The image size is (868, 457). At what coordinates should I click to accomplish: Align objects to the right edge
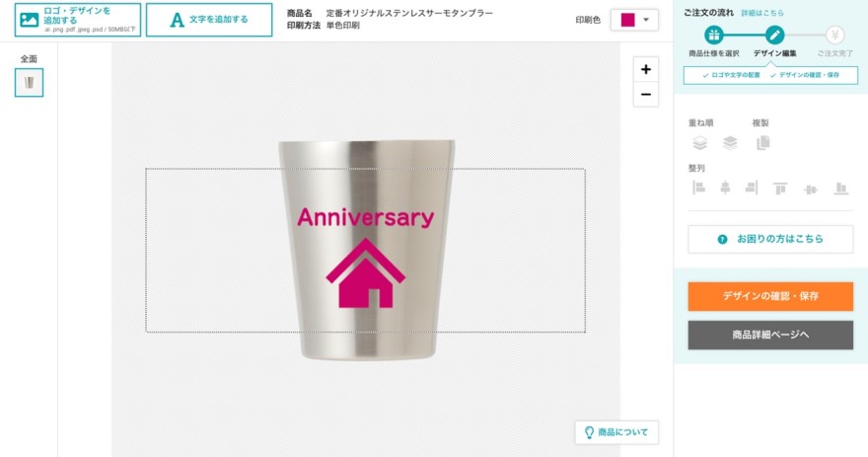tap(752, 189)
